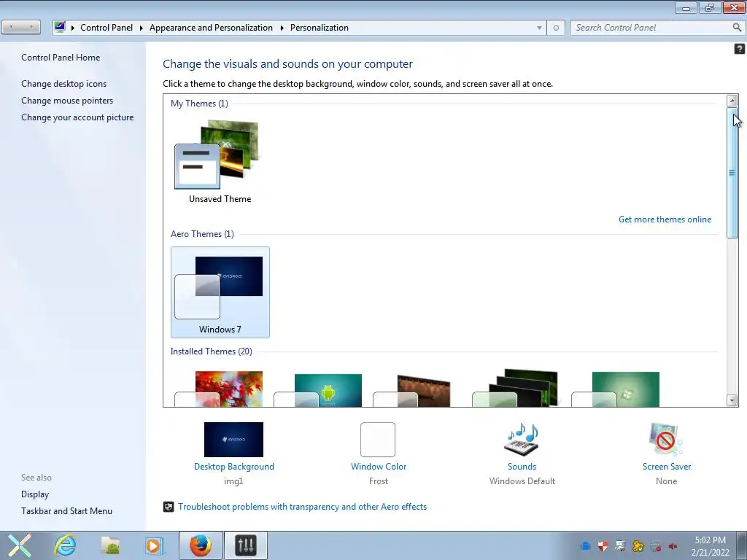Open the Android folder icon on the taskbar
The width and height of the screenshot is (747, 560).
tap(110, 545)
